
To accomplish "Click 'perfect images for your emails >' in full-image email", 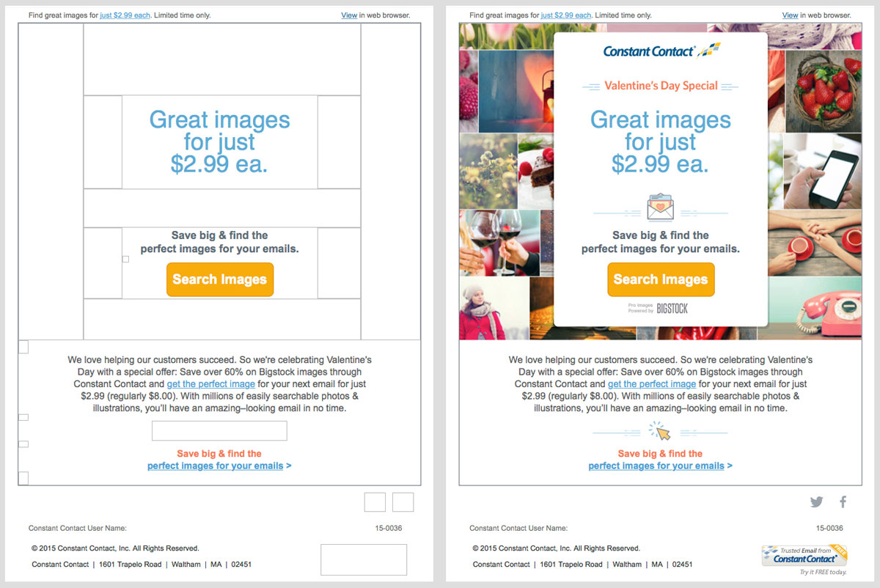I will 660,466.
